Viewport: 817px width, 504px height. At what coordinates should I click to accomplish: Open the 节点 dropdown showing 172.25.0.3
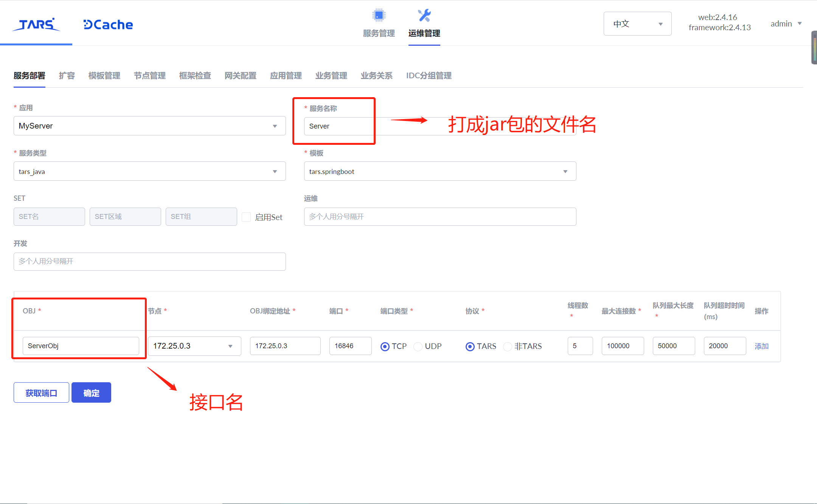(194, 346)
